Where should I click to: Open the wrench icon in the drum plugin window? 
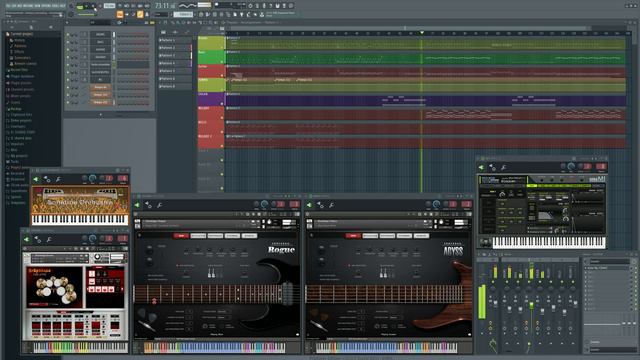[x=49, y=240]
